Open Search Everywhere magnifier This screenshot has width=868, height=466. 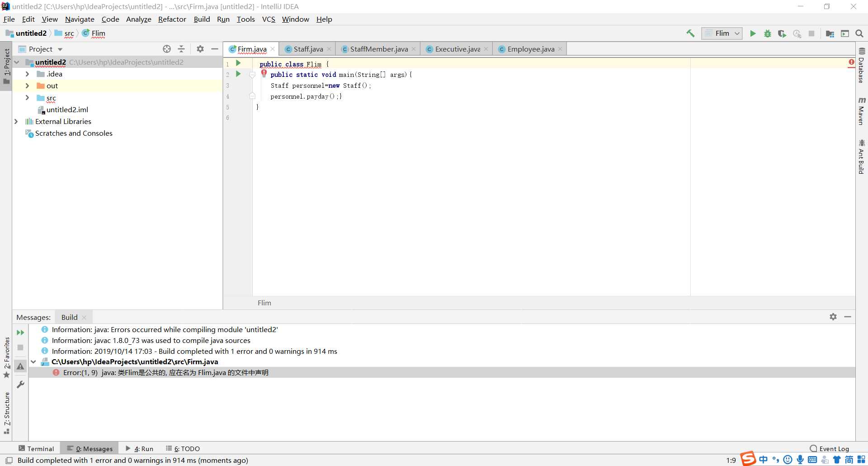pyautogui.click(x=859, y=33)
